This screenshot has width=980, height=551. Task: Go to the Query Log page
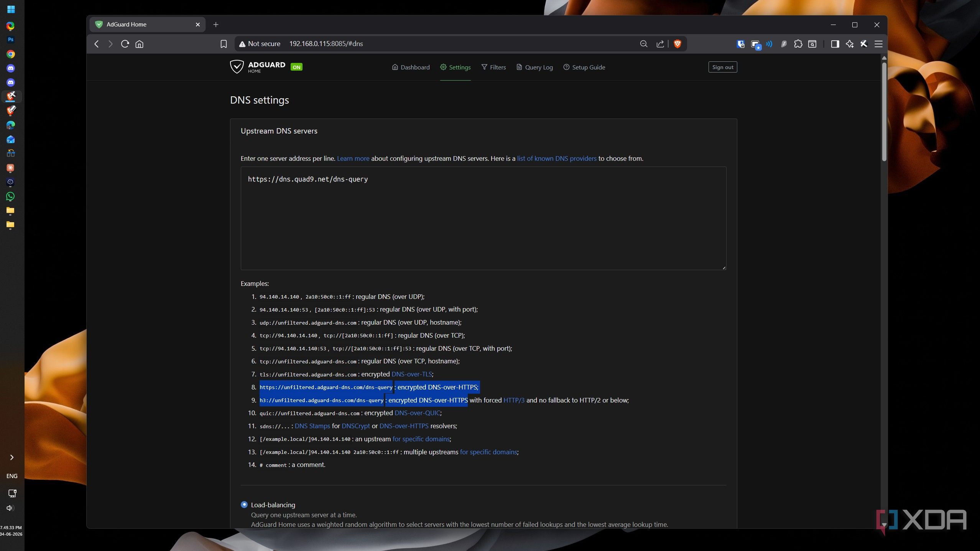click(534, 67)
